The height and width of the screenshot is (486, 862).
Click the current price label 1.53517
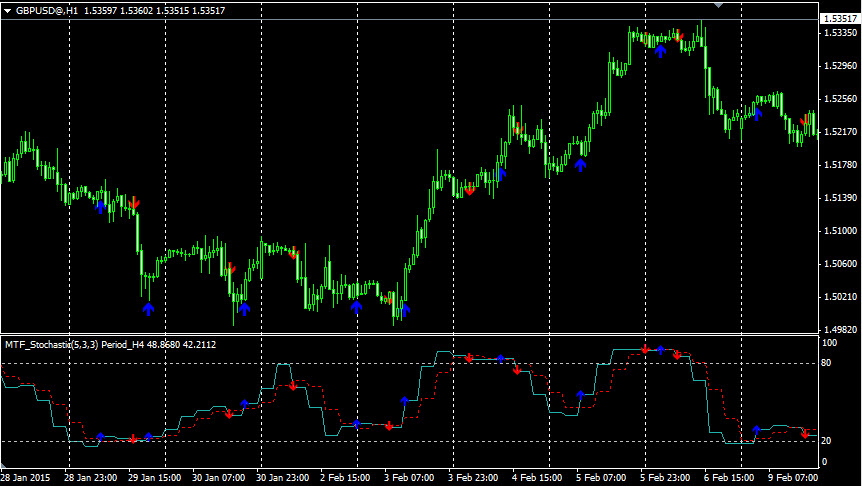tap(839, 19)
